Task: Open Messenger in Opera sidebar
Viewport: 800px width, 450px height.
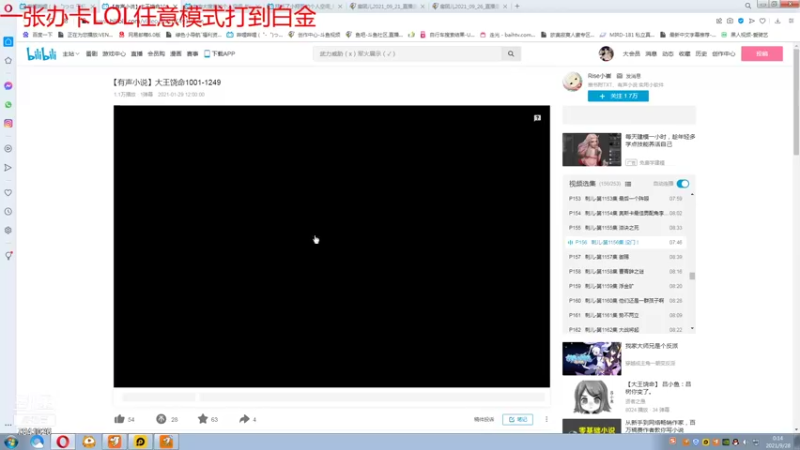Action: (8, 86)
